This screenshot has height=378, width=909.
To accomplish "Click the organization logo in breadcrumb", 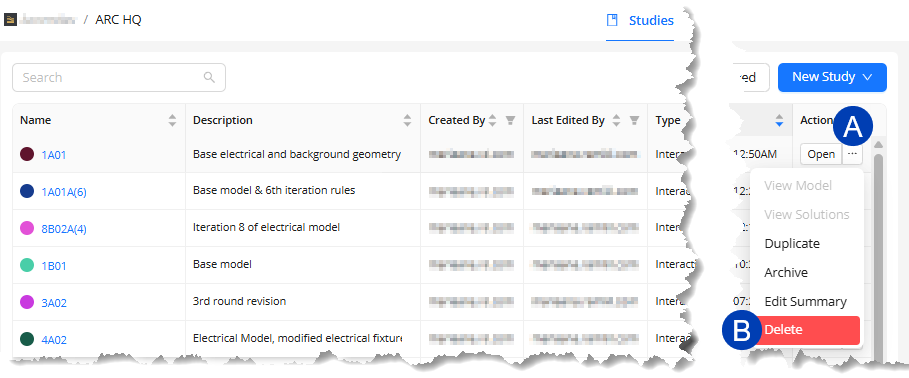I will pos(10,20).
